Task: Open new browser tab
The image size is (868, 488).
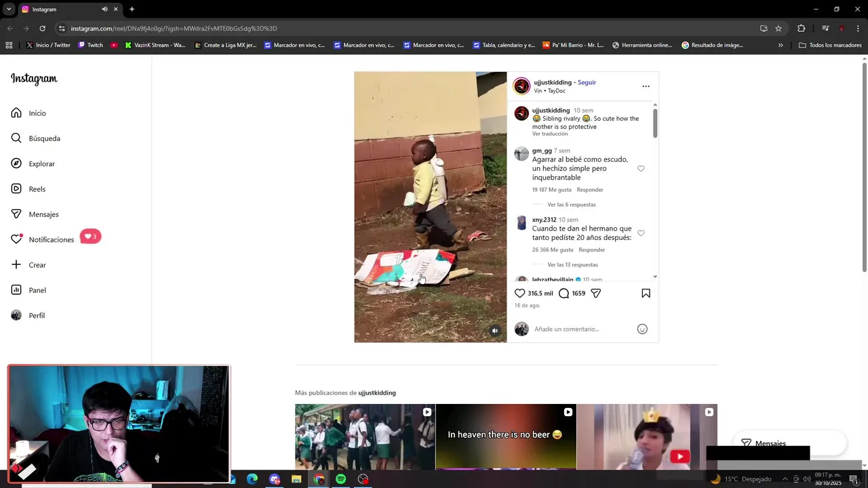Action: [132, 9]
